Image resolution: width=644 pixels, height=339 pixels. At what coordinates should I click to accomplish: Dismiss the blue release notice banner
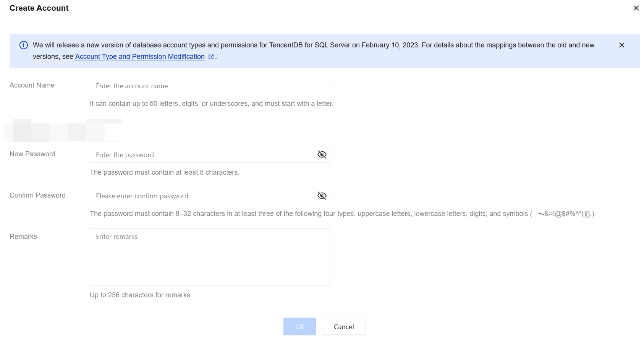(621, 45)
